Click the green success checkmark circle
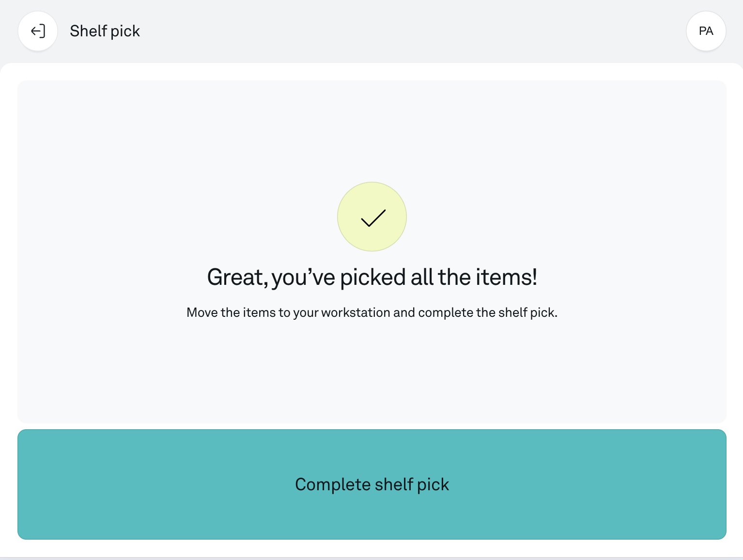743x560 pixels. [x=372, y=217]
